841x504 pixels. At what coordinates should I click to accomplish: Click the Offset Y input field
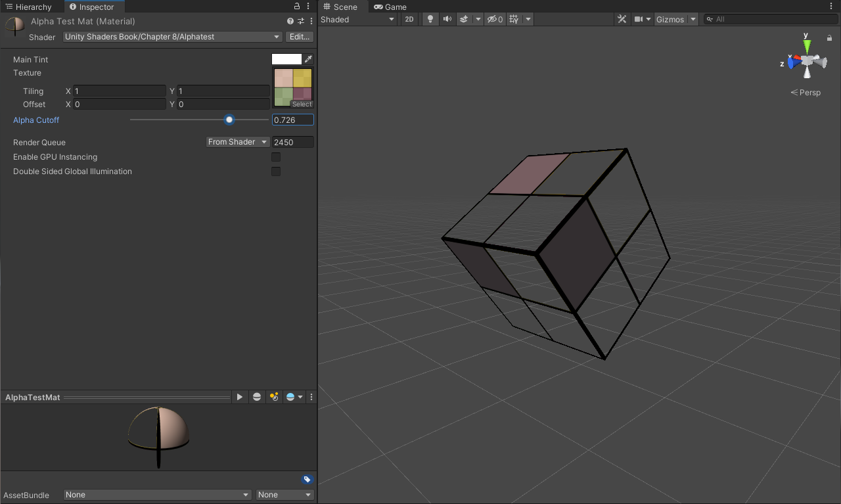click(223, 104)
